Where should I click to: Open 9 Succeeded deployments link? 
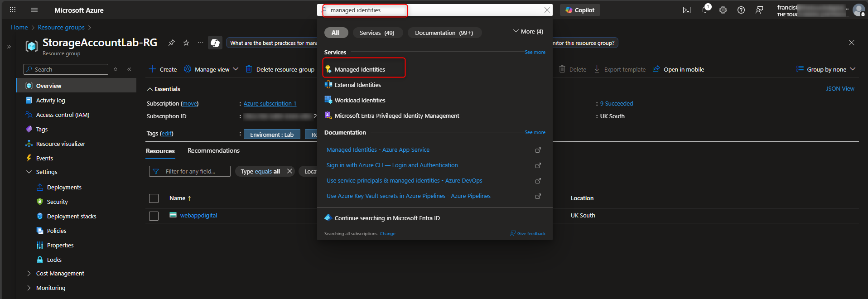(x=617, y=103)
